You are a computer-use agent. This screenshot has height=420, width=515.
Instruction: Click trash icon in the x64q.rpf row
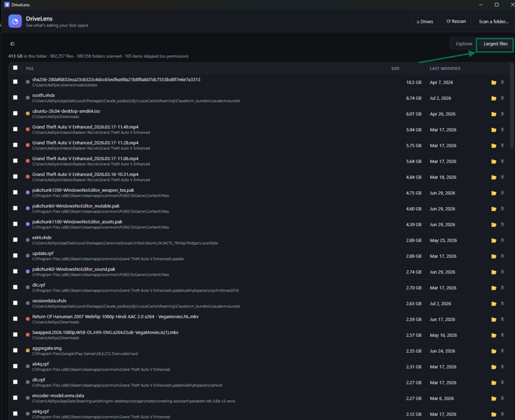[x=502, y=367]
